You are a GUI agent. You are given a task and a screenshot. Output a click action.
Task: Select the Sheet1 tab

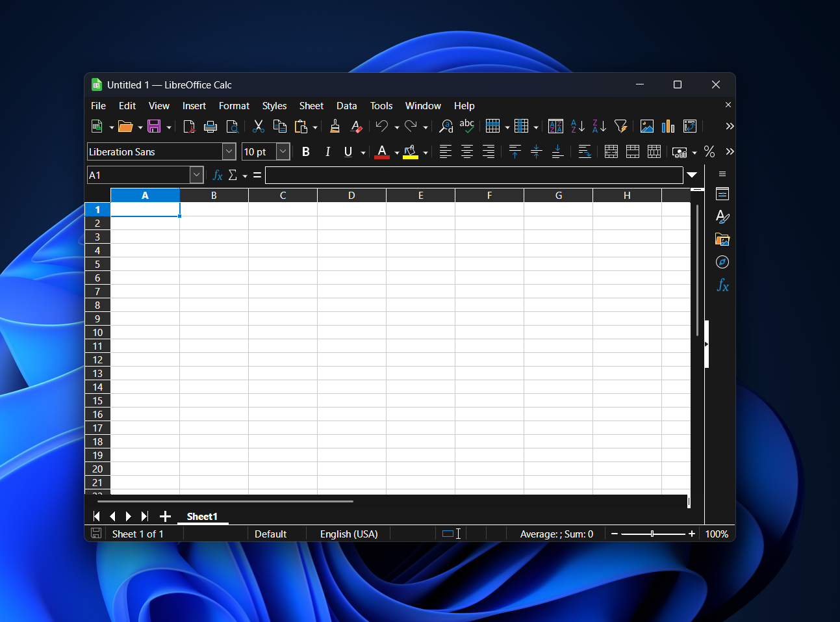(202, 517)
